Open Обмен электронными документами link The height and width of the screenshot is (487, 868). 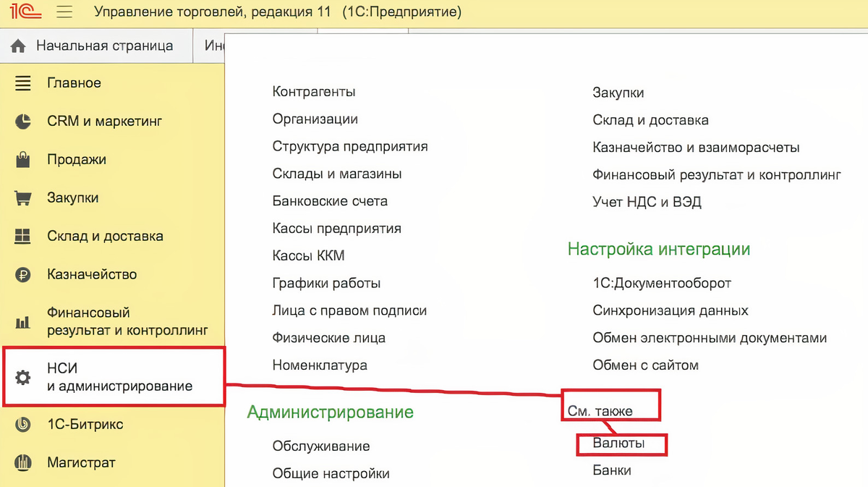tap(710, 338)
